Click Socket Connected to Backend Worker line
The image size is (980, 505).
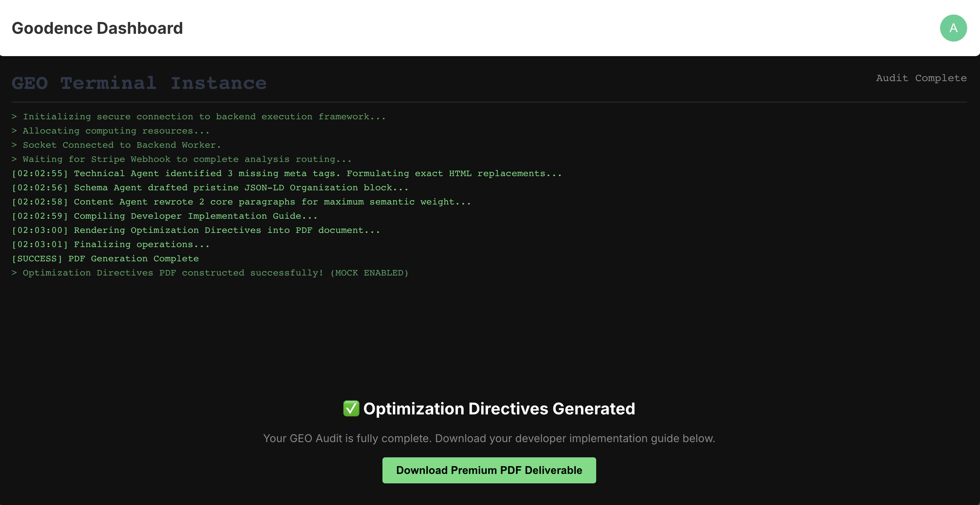(x=116, y=145)
